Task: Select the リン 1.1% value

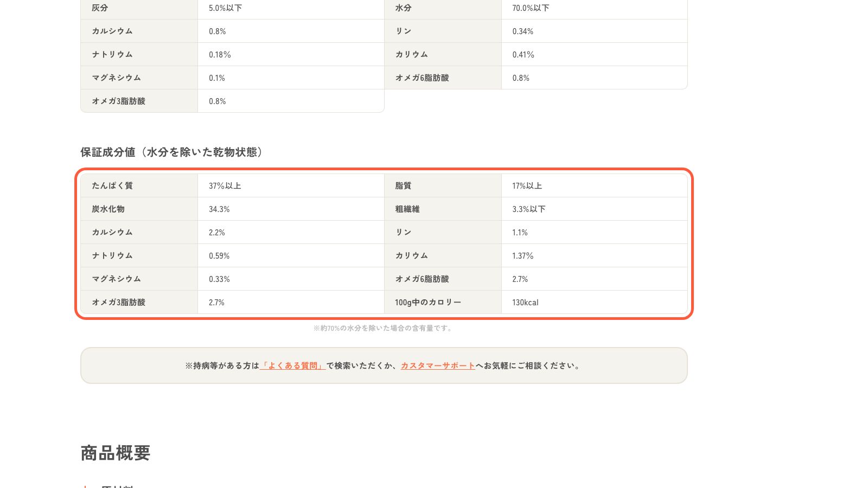Action: pos(520,233)
